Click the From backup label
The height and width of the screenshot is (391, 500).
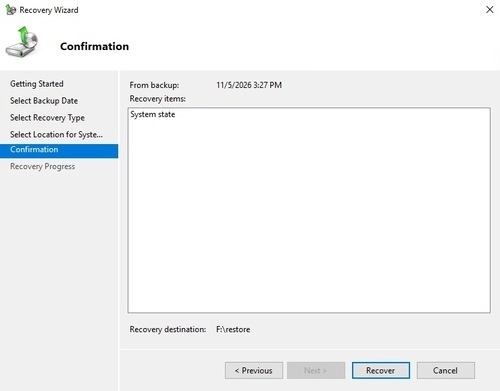[154, 85]
